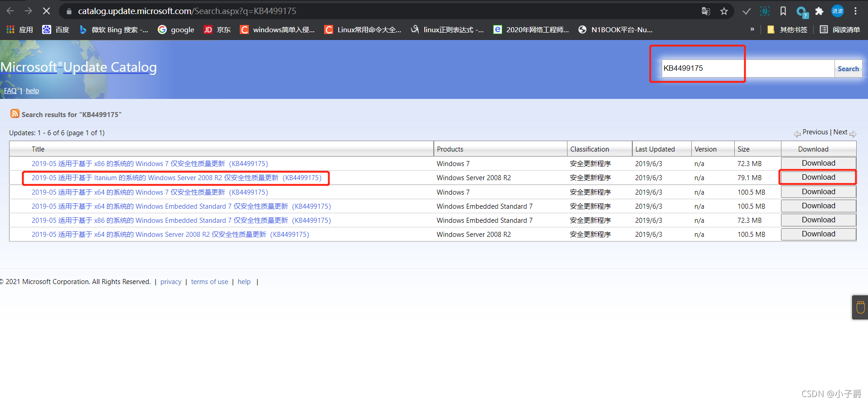868x402 pixels.
Task: Select the 72.3 MB size in Windows 7 row
Action: tap(749, 164)
